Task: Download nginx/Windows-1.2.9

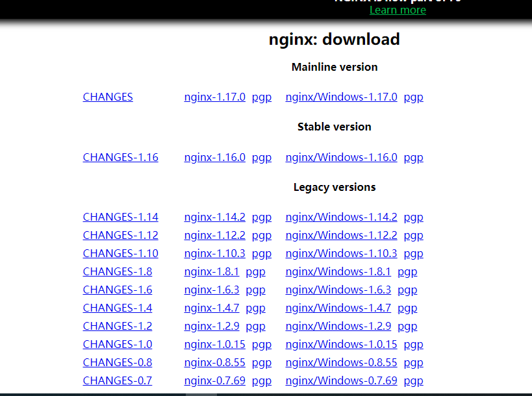Action: tap(338, 326)
